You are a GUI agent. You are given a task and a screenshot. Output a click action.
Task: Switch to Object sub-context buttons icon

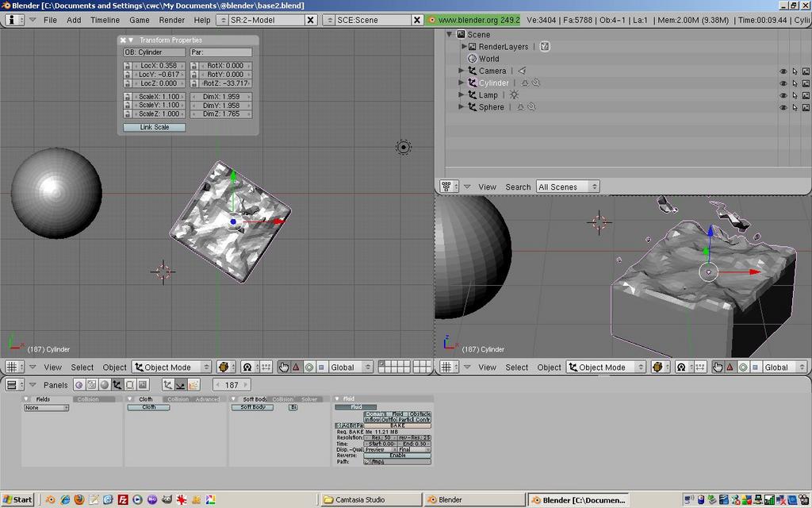pyautogui.click(x=168, y=385)
